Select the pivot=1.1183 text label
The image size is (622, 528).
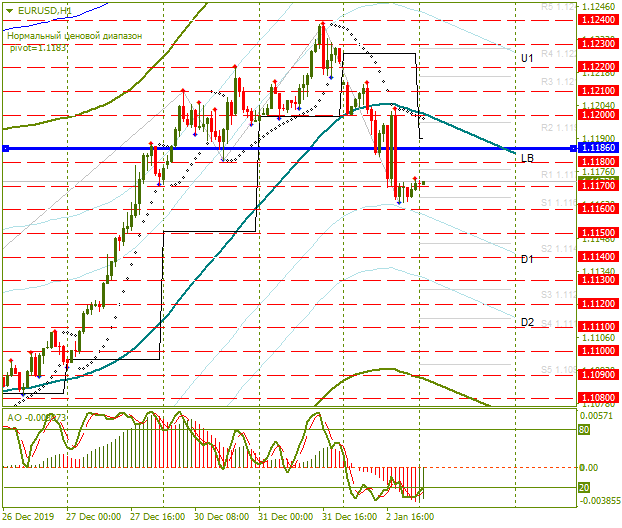point(38,48)
